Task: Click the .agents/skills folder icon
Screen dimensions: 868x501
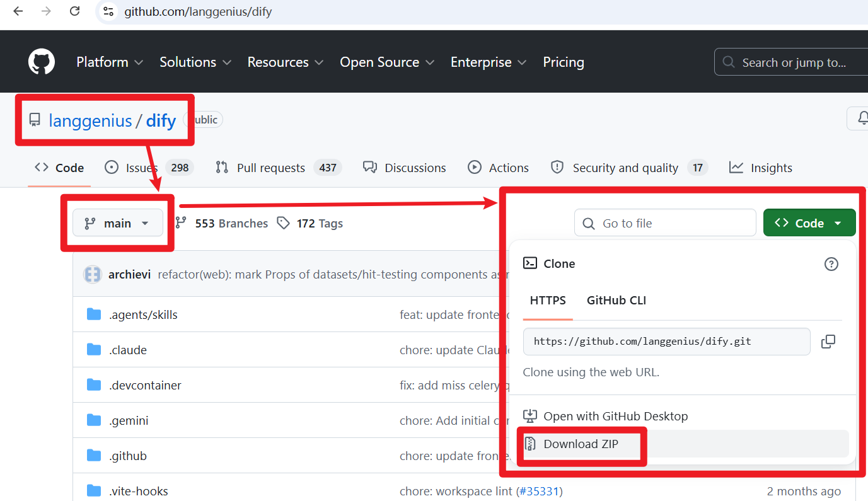Action: click(x=94, y=314)
